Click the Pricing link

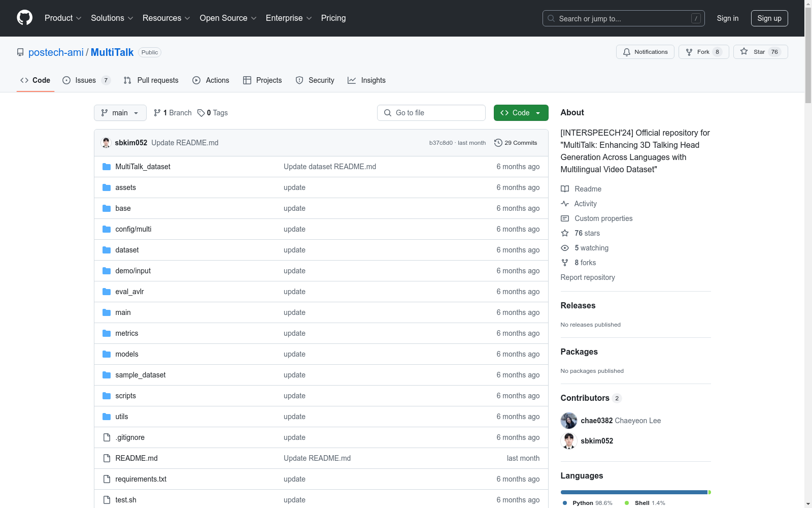click(333, 18)
